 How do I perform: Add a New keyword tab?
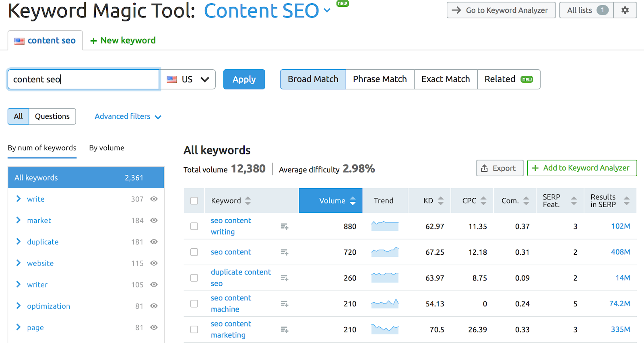click(123, 41)
